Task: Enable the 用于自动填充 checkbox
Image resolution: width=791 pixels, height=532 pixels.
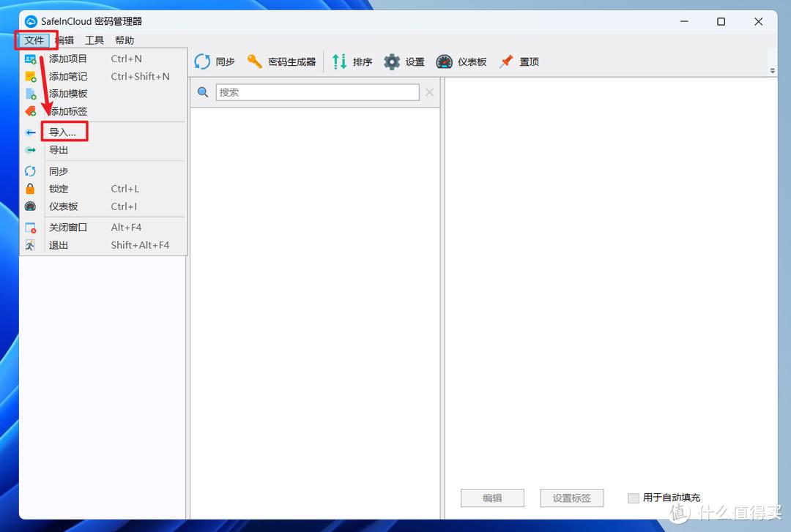Action: [634, 498]
